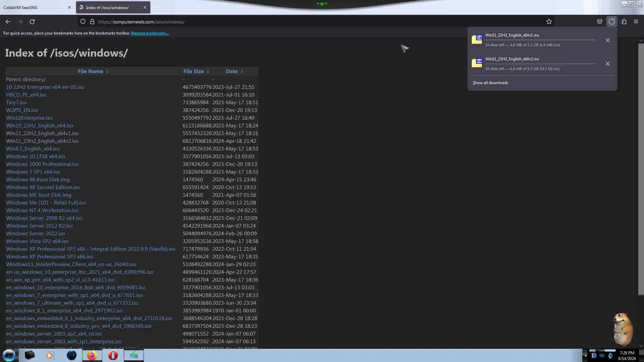The width and height of the screenshot is (644, 362).
Task: Sort the listing by Date header
Action: tap(231, 71)
